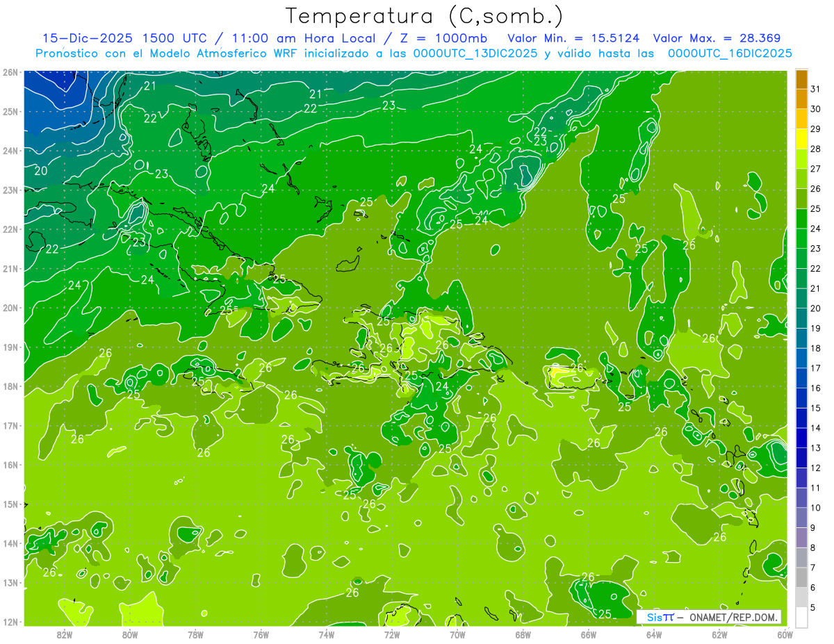This screenshot has height=644, width=834.
Task: Click the '0000UTC_13DIC2025' initialization time text
Action: (475, 53)
